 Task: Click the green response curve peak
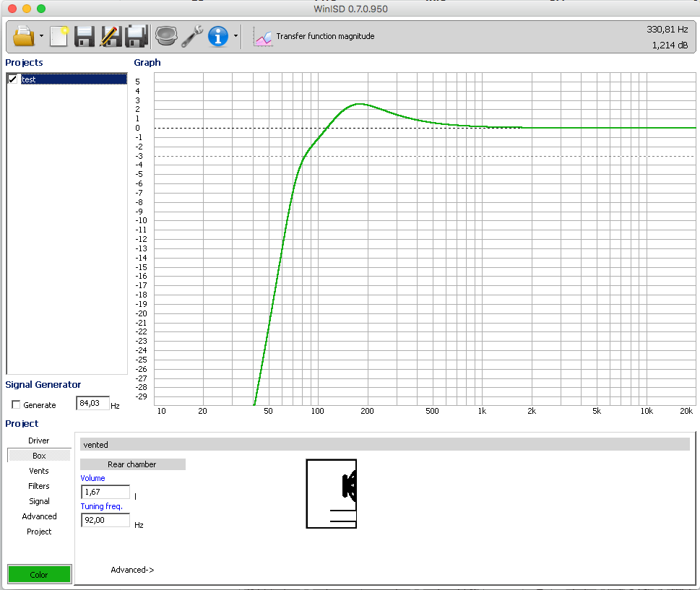coord(359,104)
